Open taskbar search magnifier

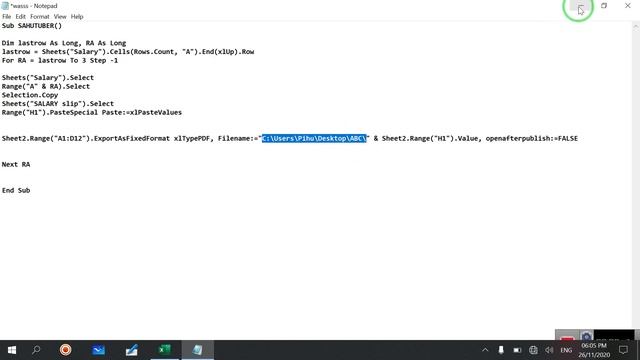click(x=36, y=350)
